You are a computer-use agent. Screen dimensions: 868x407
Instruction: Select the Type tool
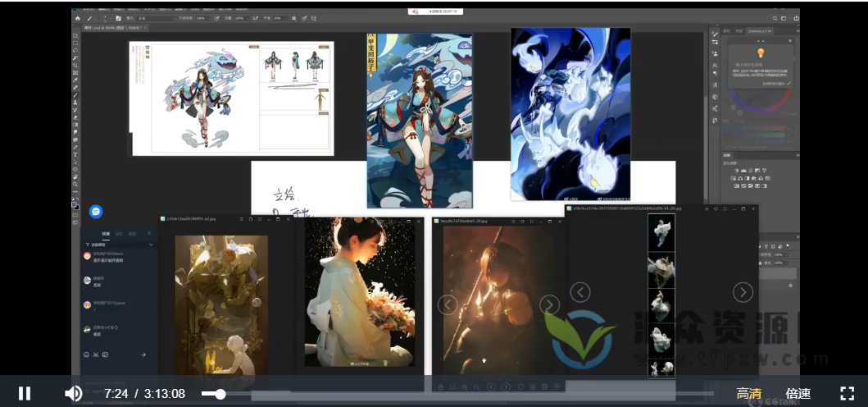tap(76, 153)
